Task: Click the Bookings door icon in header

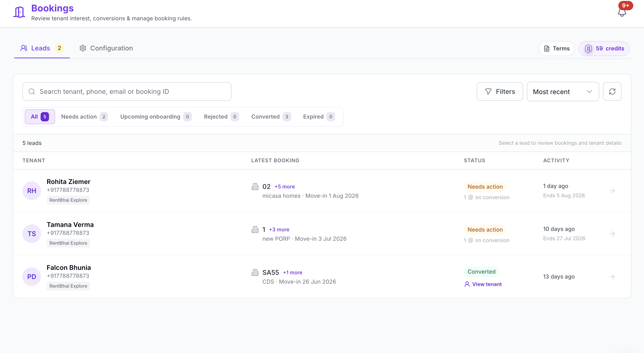Action: click(x=19, y=12)
